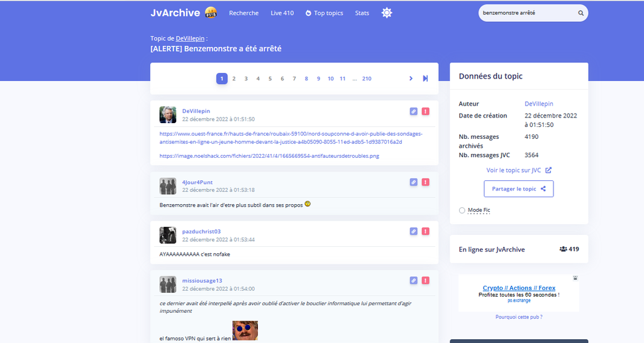Open Live 410 in navigation
The image size is (644, 343).
pos(282,13)
